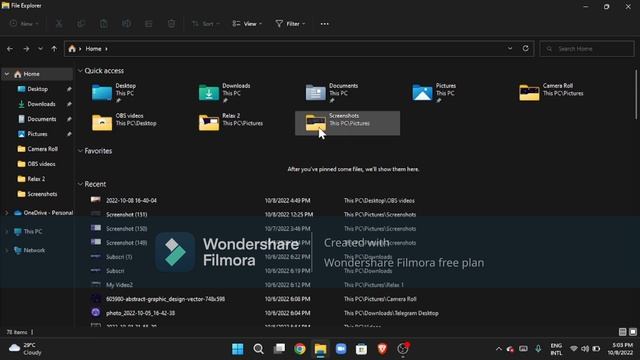Open the See more ellipsis menu
This screenshot has height=360, width=640.
[x=324, y=24]
